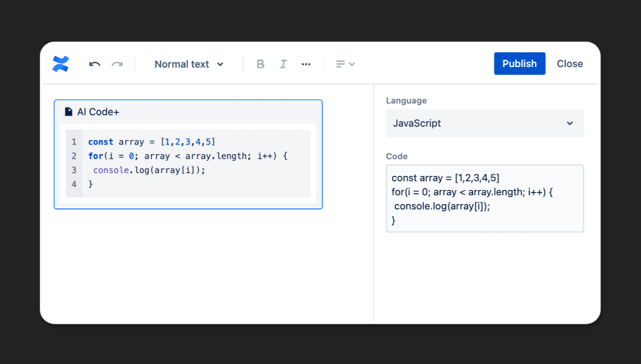Open the more formatting options ellipsis
This screenshot has height=364, width=641.
click(306, 64)
